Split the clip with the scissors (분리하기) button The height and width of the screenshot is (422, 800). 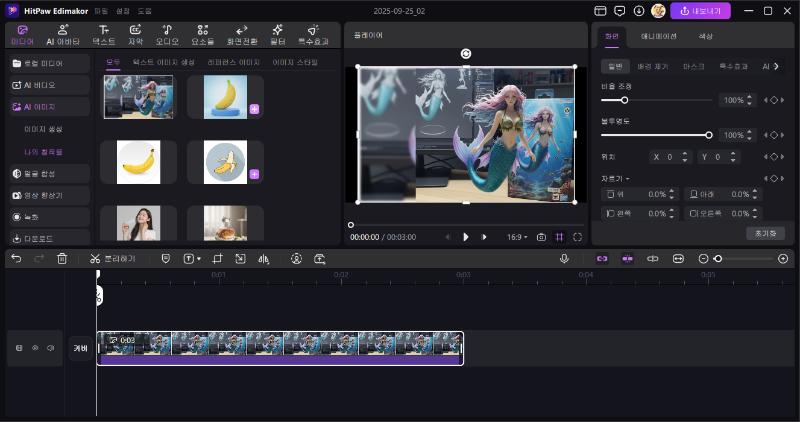pos(112,259)
